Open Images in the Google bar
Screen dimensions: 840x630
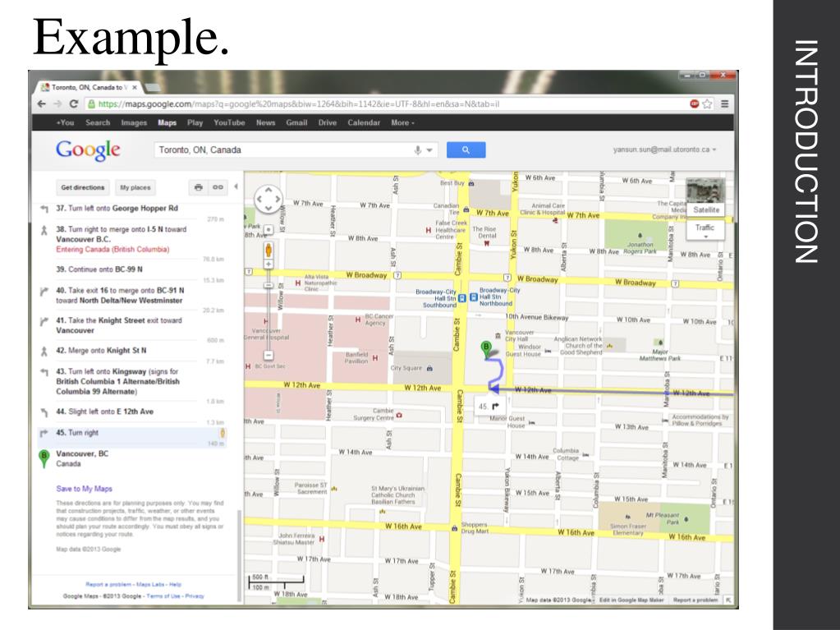tap(134, 122)
